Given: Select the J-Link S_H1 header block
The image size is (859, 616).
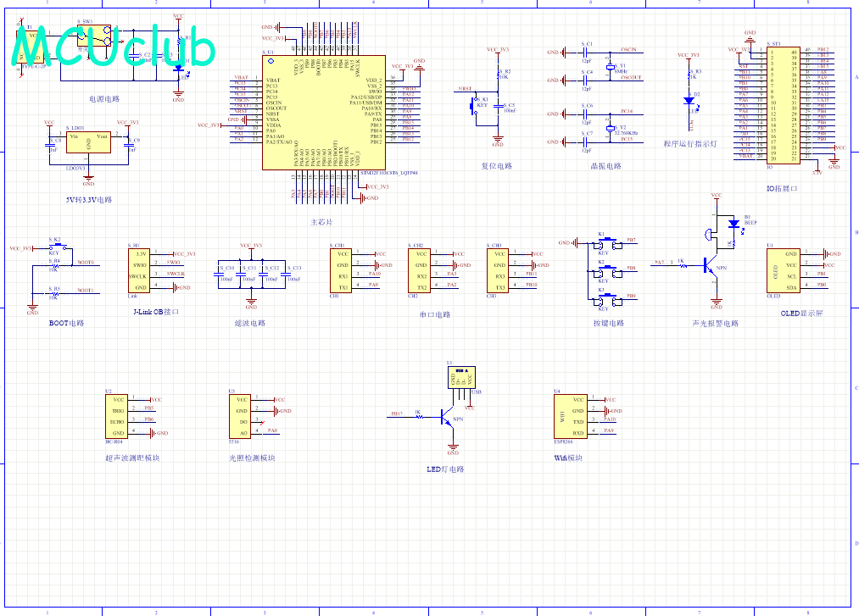Looking at the screenshot, I should (x=138, y=270).
